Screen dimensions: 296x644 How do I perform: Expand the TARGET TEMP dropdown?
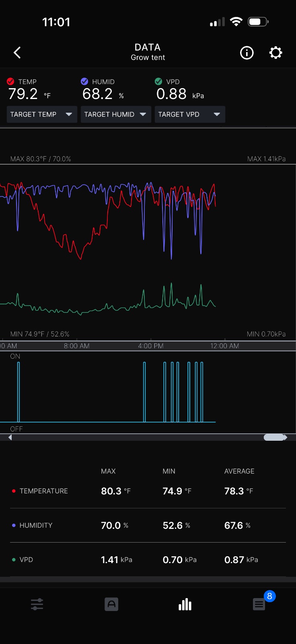(x=42, y=114)
